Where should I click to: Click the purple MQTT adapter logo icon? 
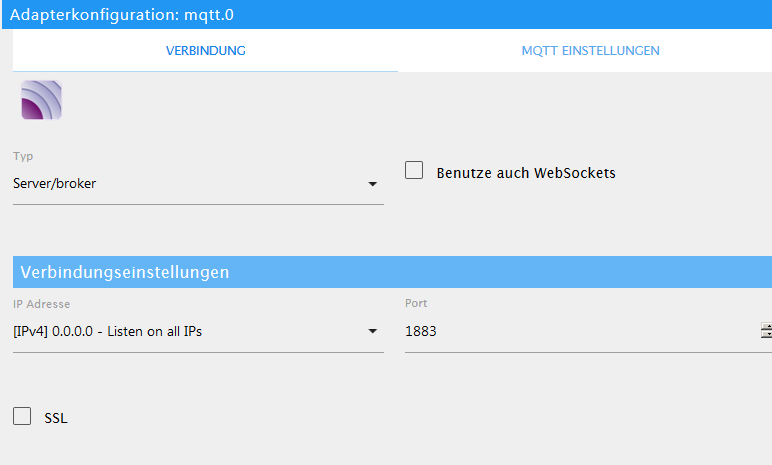41,100
